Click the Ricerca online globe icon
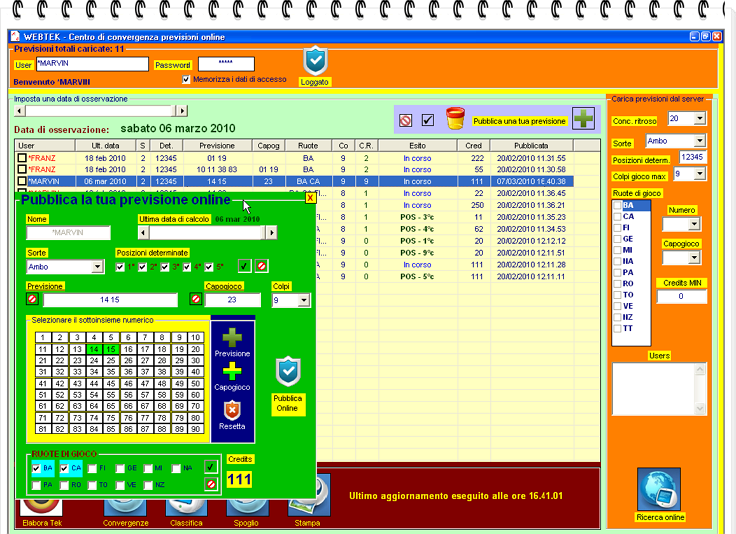 pyautogui.click(x=659, y=489)
